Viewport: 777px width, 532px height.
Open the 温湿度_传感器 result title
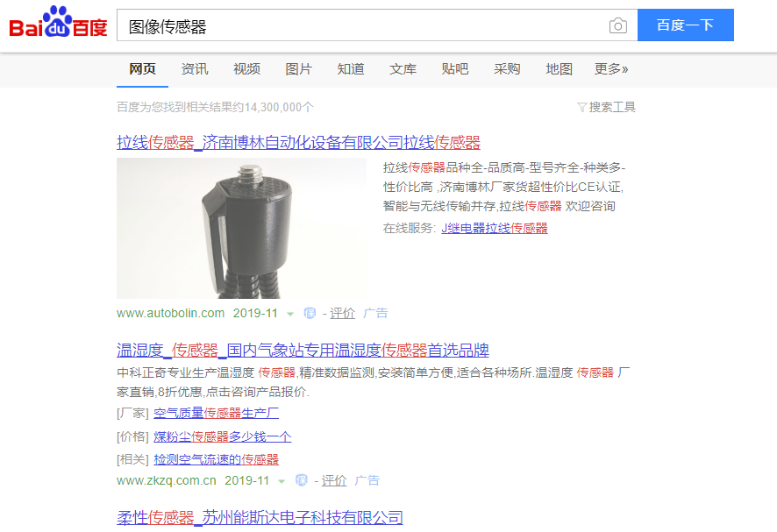(303, 351)
